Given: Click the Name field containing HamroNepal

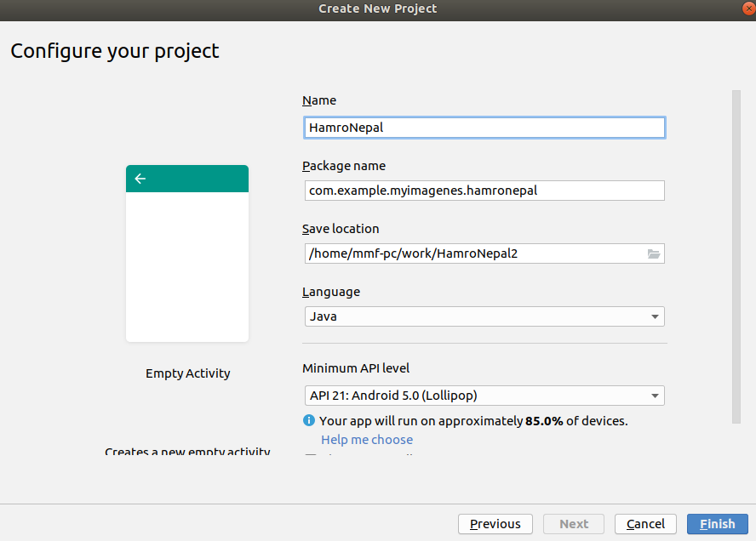Looking at the screenshot, I should pos(484,127).
